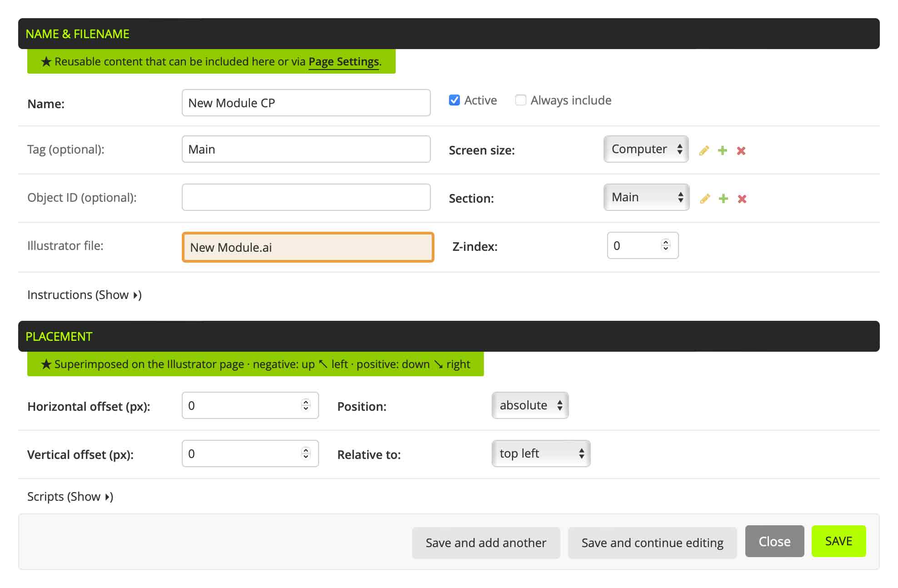Image resolution: width=898 pixels, height=588 pixels.
Task: Click the pencil icon beside Section
Action: (705, 199)
